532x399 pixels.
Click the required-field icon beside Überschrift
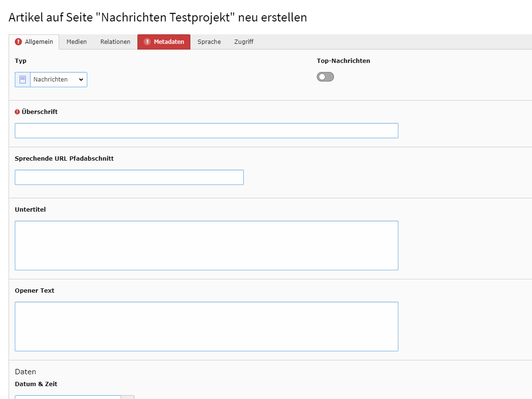point(18,112)
